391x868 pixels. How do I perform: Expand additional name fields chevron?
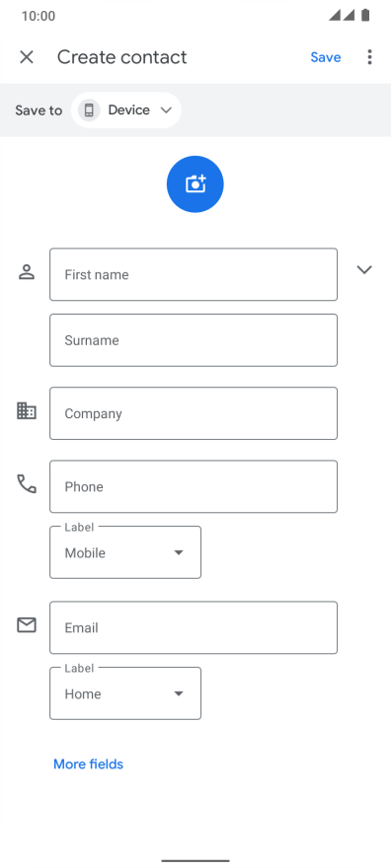pyautogui.click(x=364, y=269)
